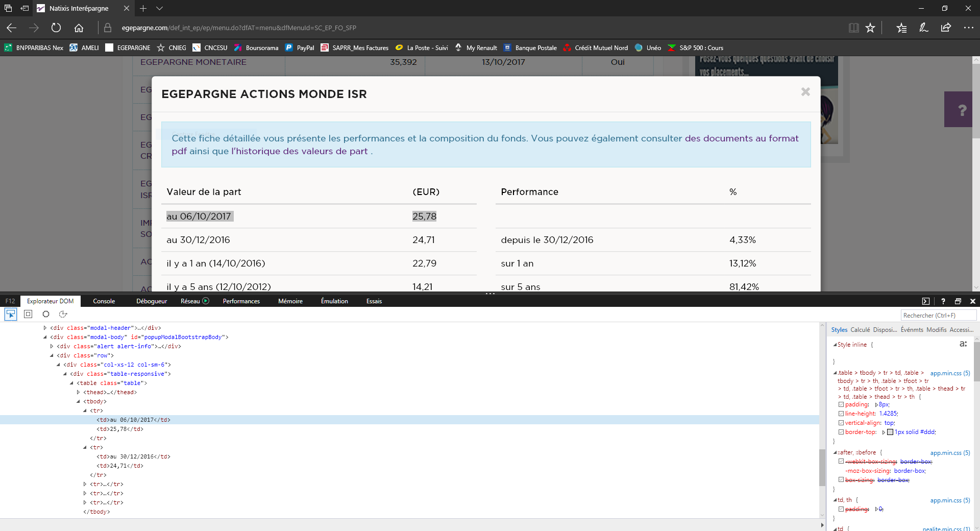Open the Débogueur tab

[x=151, y=301]
